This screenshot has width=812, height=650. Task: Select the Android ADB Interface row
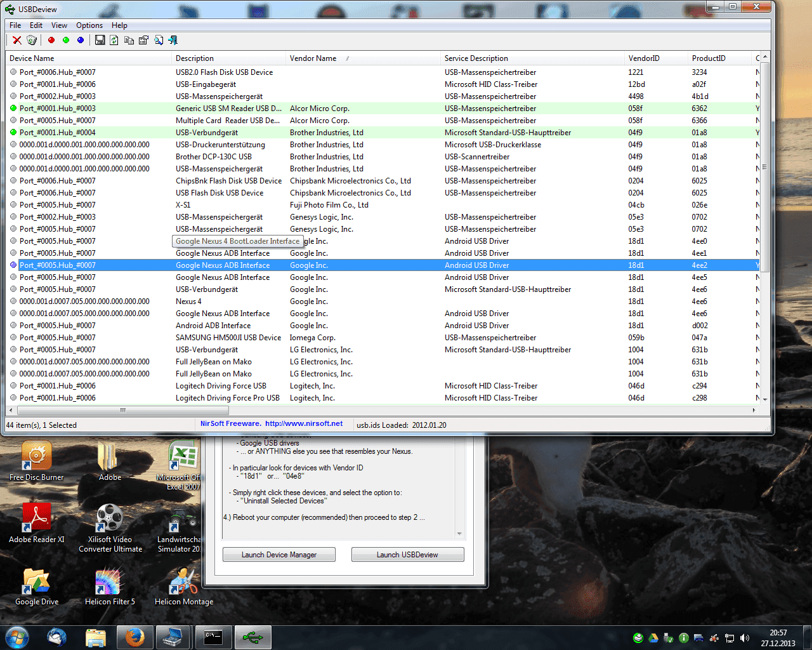click(383, 326)
